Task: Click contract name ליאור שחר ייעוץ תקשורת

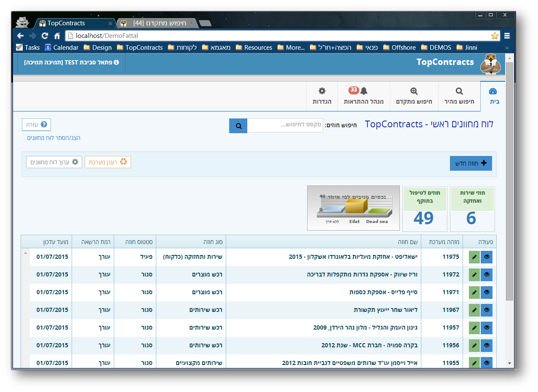Action: (385, 310)
